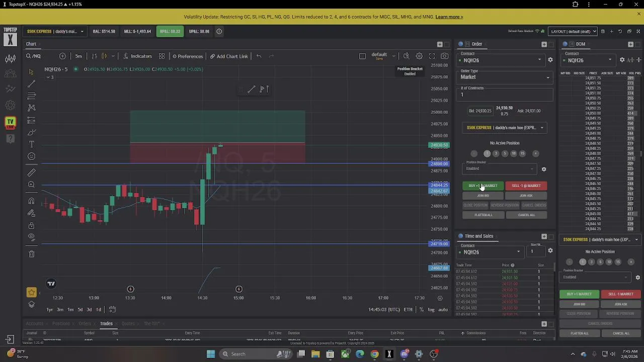Viewport: 644px width, 362px height.
Task: Open chart settings gear in chart toolbar
Action: (419, 56)
